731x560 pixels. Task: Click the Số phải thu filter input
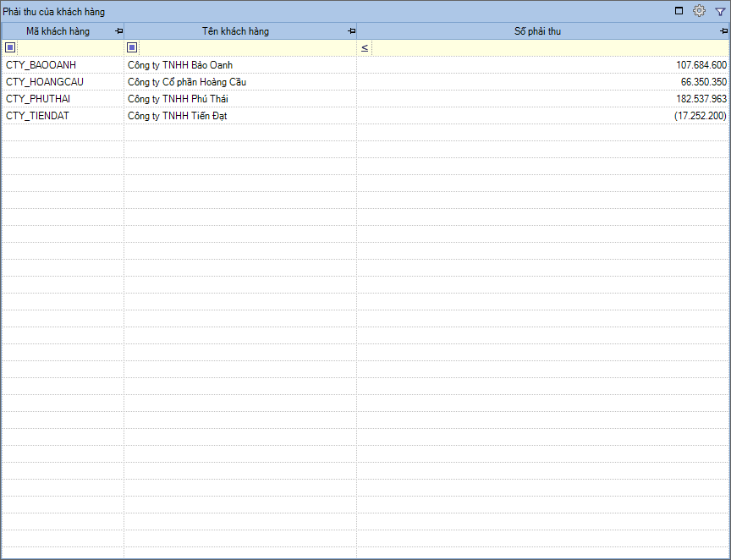coord(550,48)
